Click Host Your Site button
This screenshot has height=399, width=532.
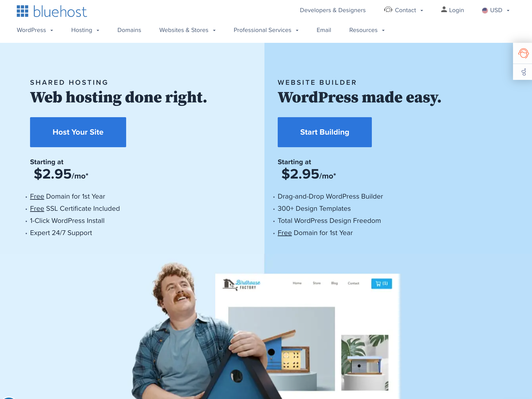[x=78, y=132]
